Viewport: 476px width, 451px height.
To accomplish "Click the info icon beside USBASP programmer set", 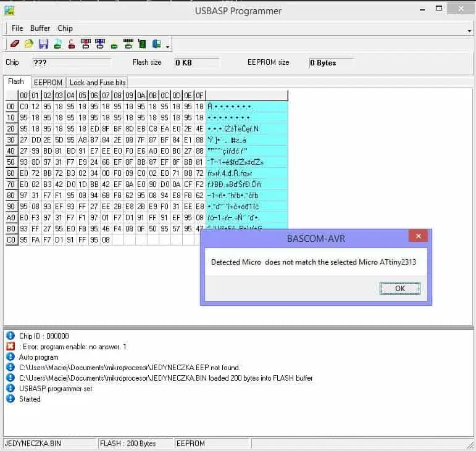I will coord(10,388).
